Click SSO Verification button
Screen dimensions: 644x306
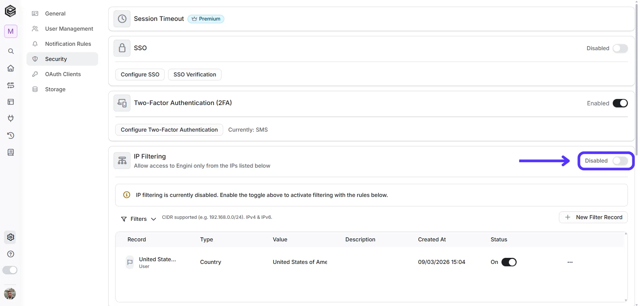[195, 74]
